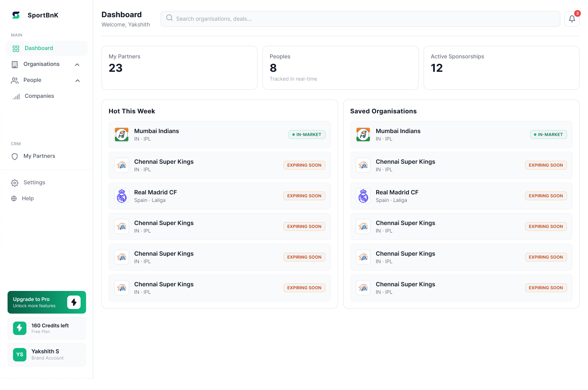Open the People menu label
Screen dimensions: 588x390
[x=32, y=80]
